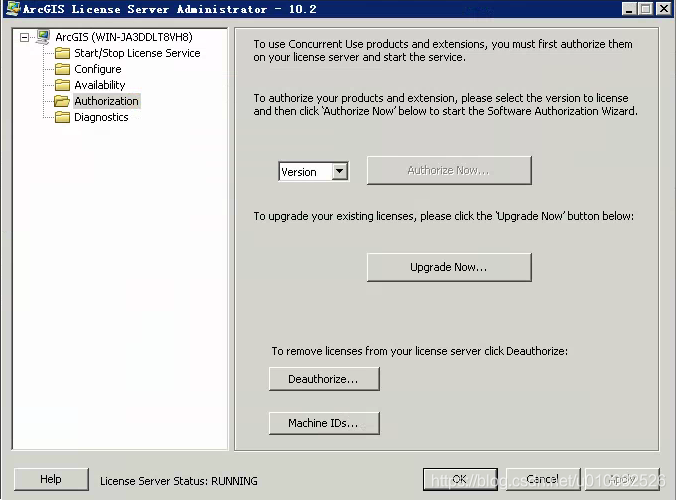Click the Start/Stop License Service folder icon

click(63, 53)
